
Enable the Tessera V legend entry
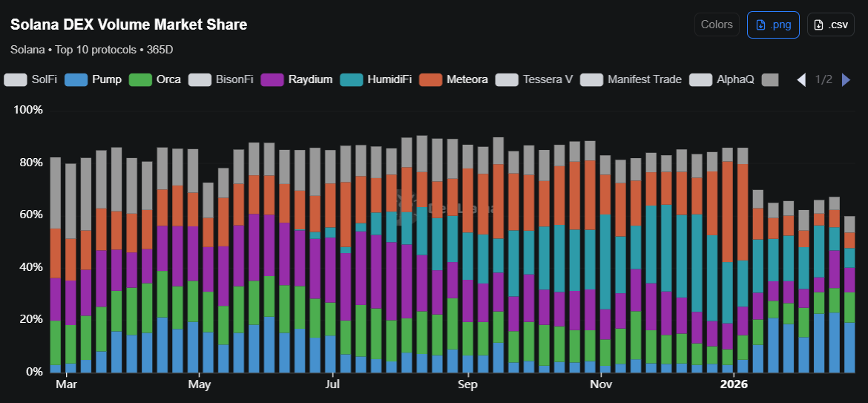coord(534,79)
